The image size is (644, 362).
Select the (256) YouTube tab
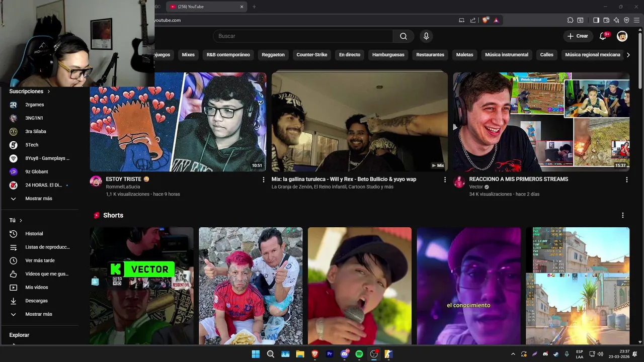tap(206, 7)
